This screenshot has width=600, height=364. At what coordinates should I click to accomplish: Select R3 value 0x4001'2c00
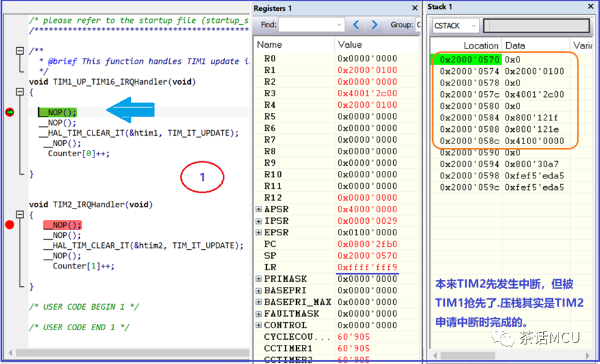368,93
